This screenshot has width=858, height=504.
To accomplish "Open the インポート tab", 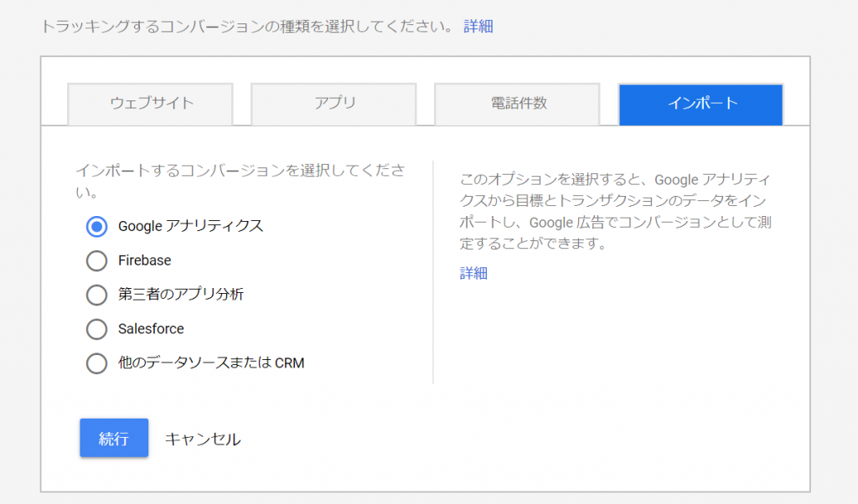I will (x=701, y=105).
